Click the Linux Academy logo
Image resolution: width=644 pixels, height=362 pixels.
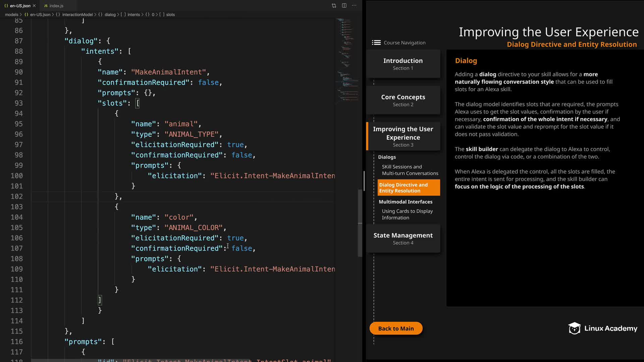602,328
